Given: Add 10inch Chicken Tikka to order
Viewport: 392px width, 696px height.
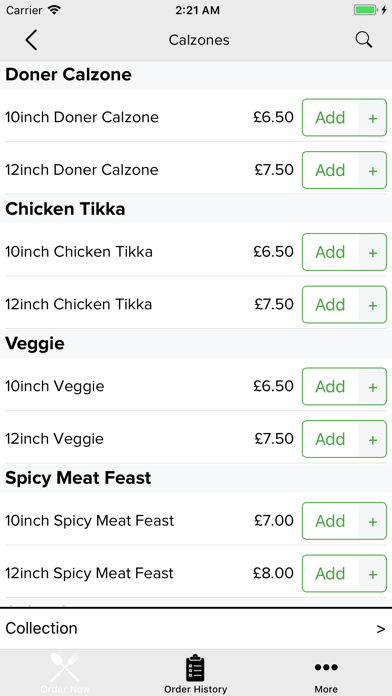Looking at the screenshot, I should 330,252.
